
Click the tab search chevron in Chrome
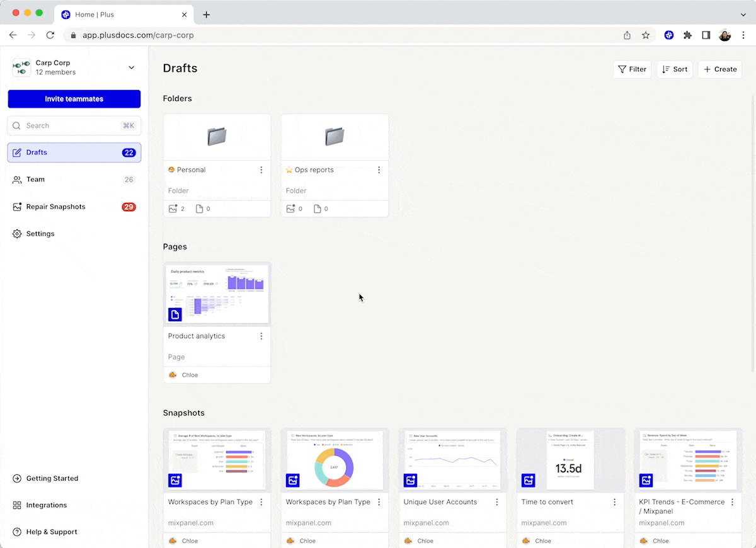click(x=743, y=14)
